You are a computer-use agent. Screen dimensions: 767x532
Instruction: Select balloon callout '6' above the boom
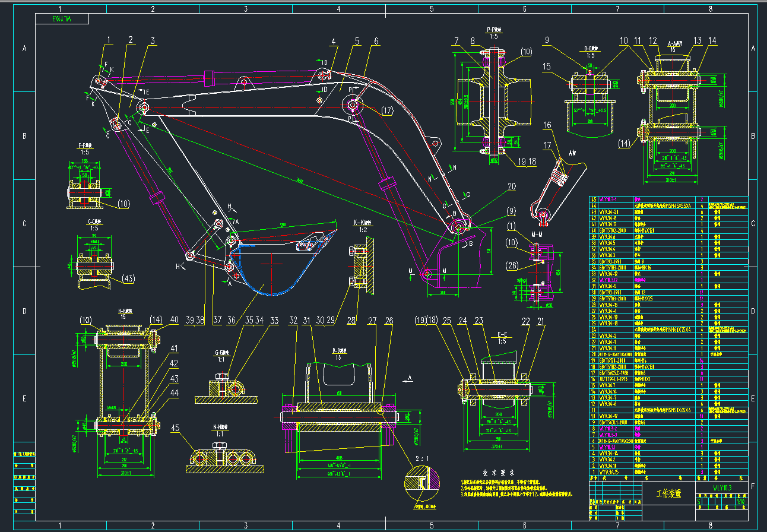click(x=376, y=41)
